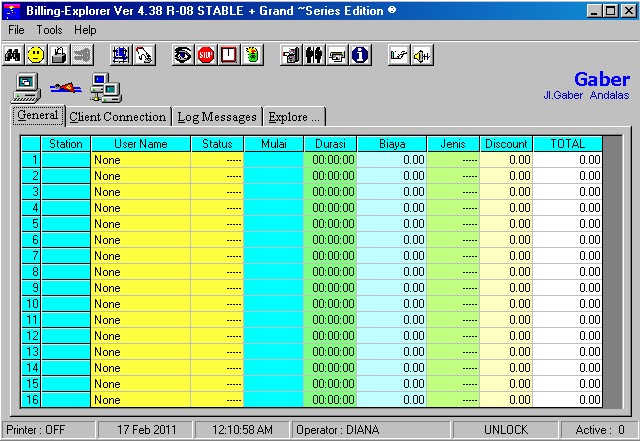Click Printer : OFF status panel

point(49,430)
